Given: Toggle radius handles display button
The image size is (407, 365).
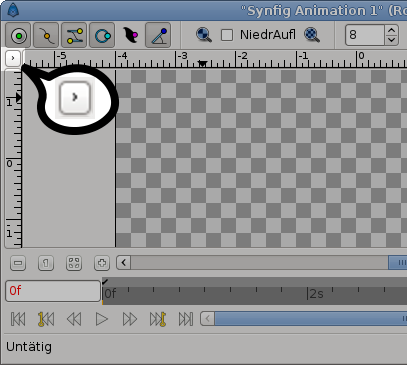Looking at the screenshot, I should click(102, 35).
